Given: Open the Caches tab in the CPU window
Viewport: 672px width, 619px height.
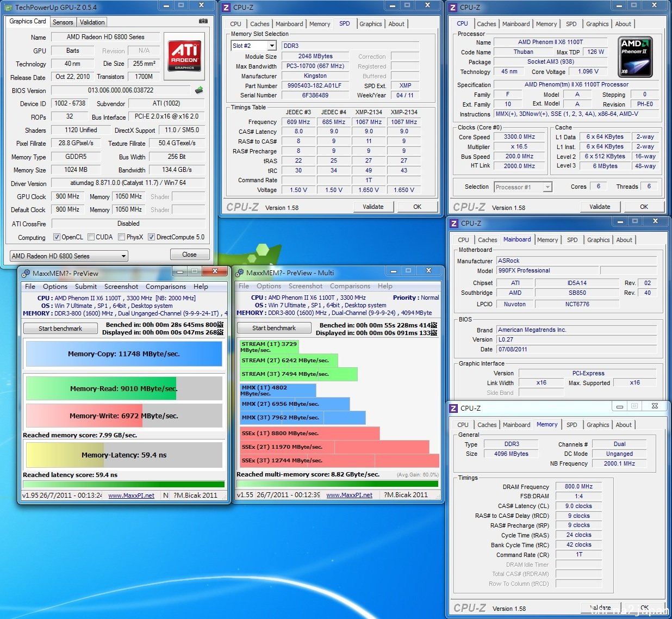Looking at the screenshot, I should [x=486, y=24].
